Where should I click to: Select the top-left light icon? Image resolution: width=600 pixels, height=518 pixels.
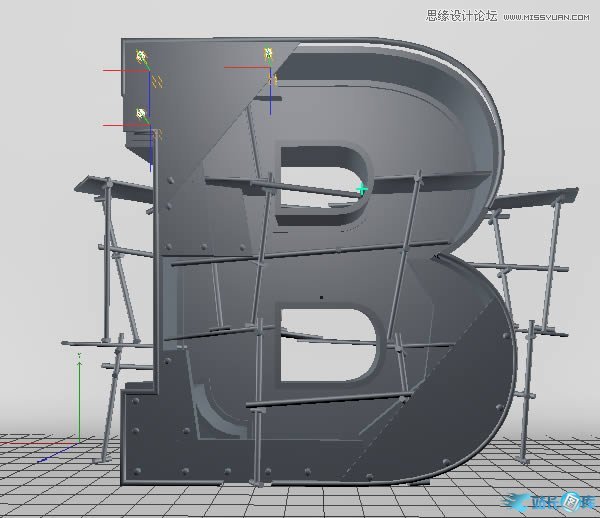142,56
